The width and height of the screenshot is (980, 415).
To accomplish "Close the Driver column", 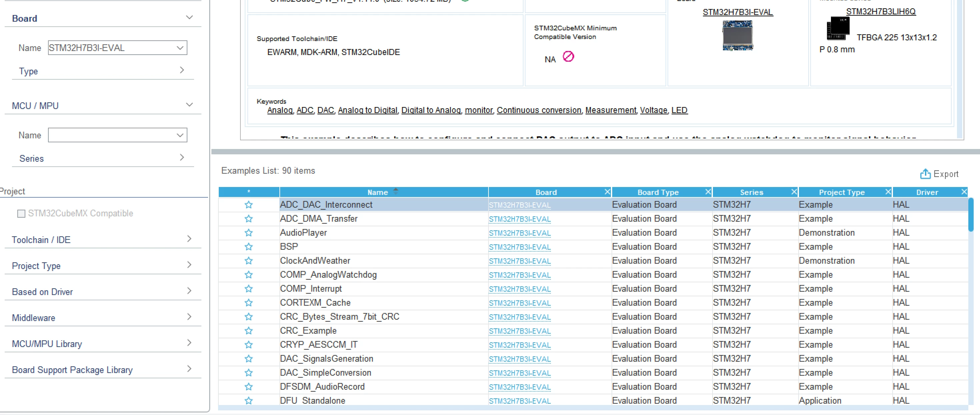I will pos(964,192).
